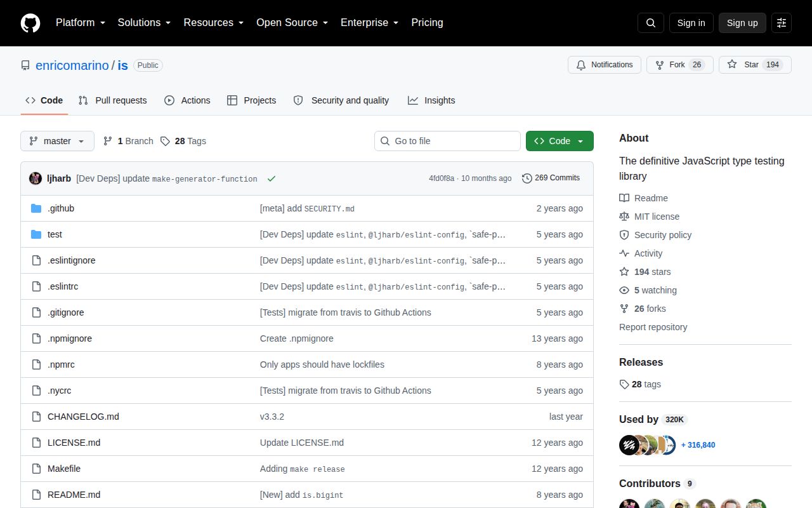
Task: Open the .eslintrc file
Action: (63, 286)
